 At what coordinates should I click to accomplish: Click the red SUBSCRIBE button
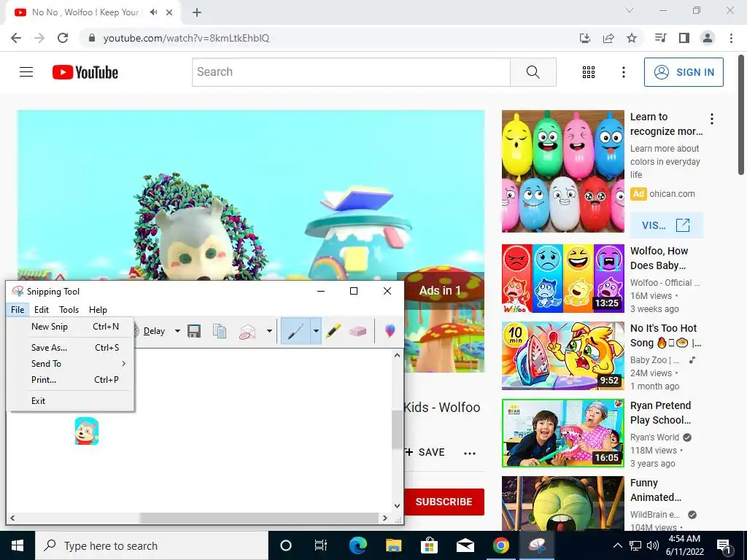click(x=444, y=502)
